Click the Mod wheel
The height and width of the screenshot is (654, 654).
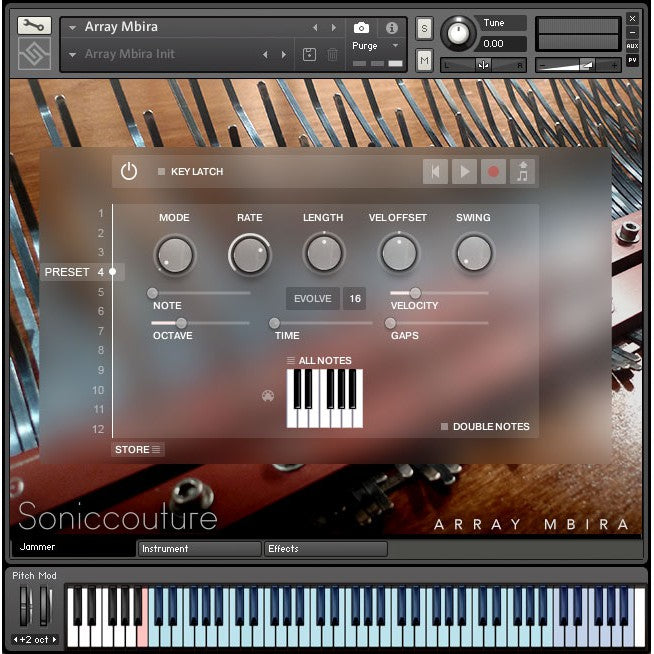click(45, 606)
